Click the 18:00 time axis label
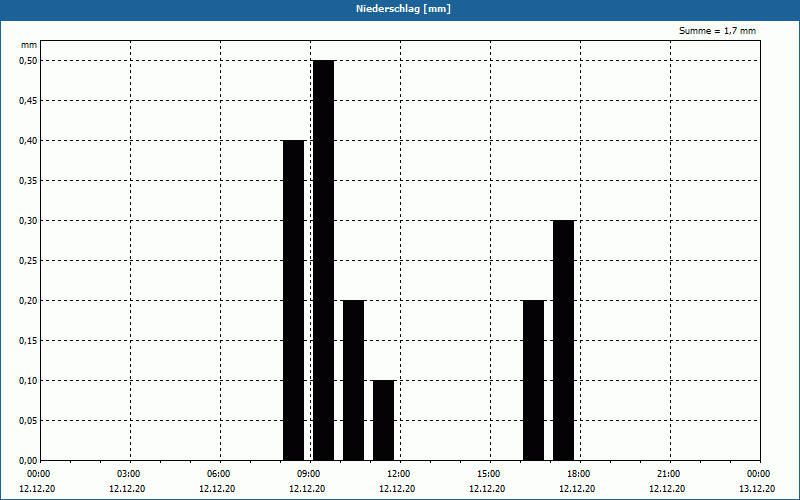800x500 pixels. [578, 474]
